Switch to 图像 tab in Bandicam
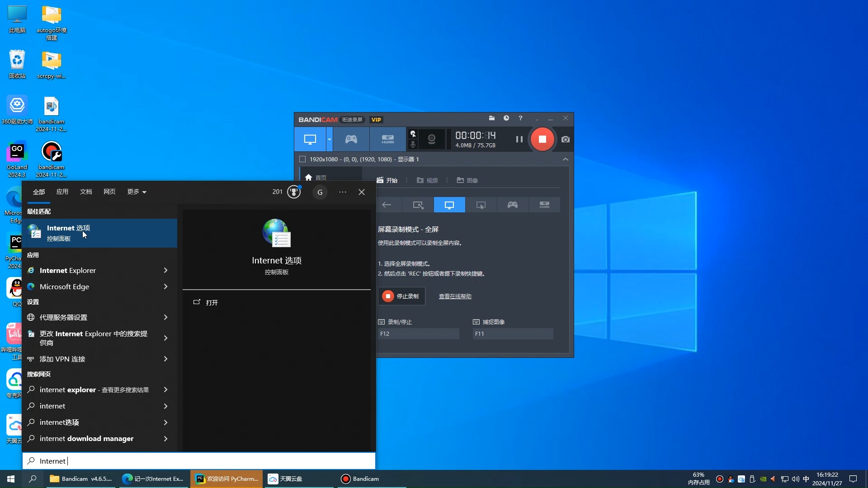This screenshot has height=488, width=868. click(x=467, y=180)
